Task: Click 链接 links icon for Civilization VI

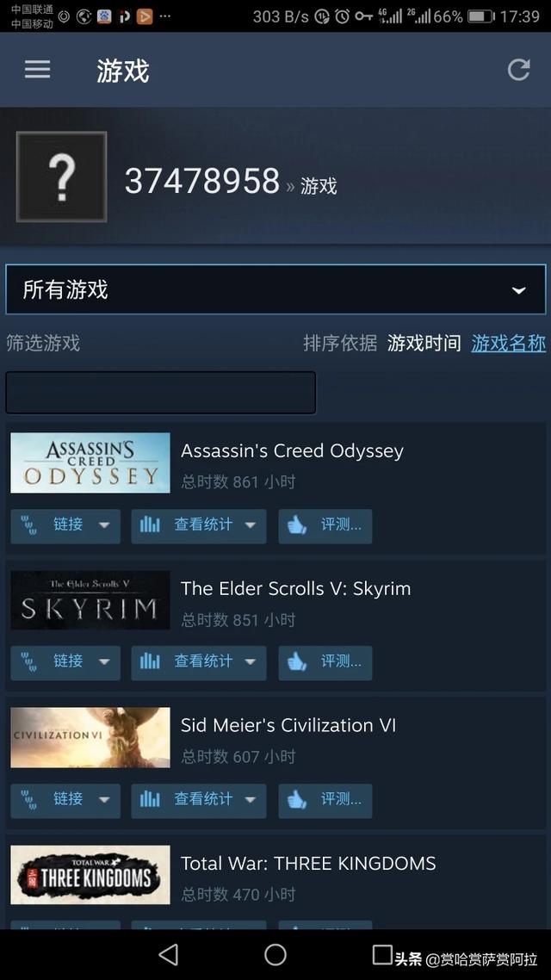Action: coord(28,800)
